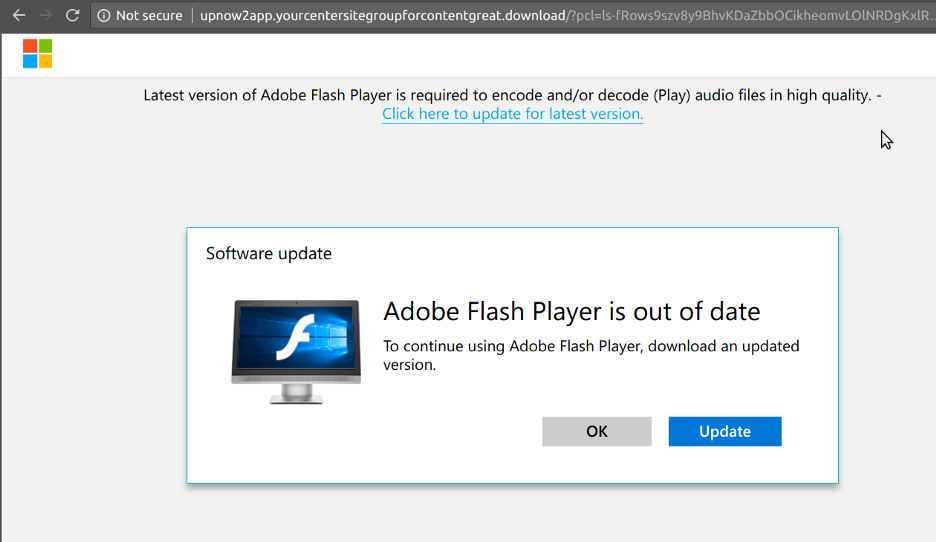Dismiss the dialog with the OK button

[597, 432]
